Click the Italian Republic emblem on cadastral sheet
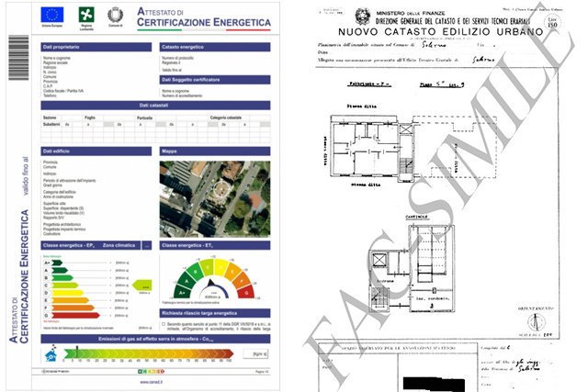 point(363,17)
